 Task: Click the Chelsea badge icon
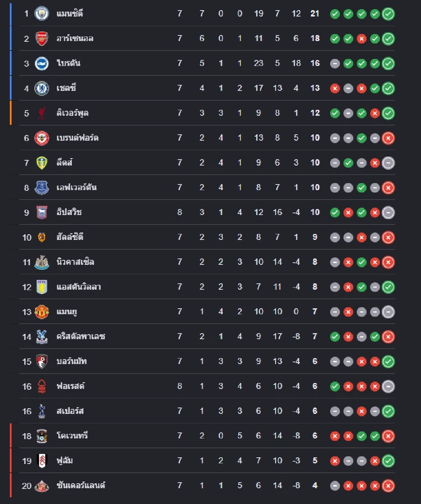tap(42, 88)
